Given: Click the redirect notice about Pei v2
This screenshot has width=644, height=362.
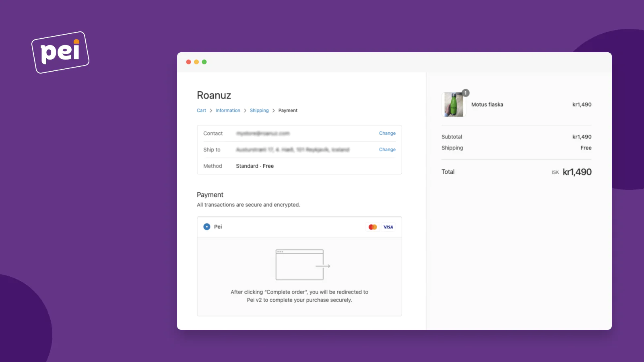Looking at the screenshot, I should pos(299,296).
